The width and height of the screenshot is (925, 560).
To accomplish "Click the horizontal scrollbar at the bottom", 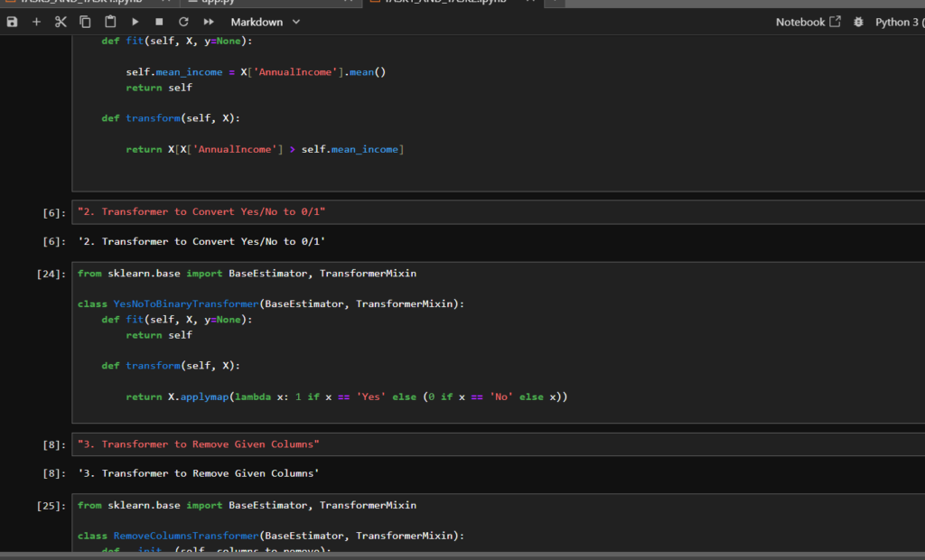I will 462,555.
